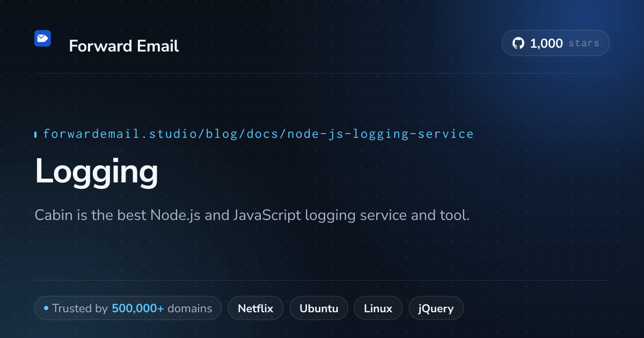
Task: Click the blue dot in Trusted badge
Action: tap(46, 308)
